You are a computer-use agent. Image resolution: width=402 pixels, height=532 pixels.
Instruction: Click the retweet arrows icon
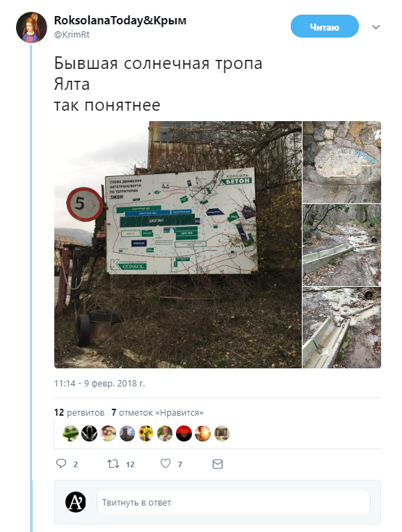coord(113,464)
